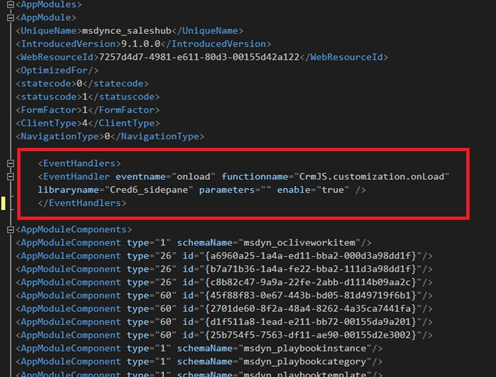Click the empty parameters attribute
Screen dimensions: 496x377
click(235, 190)
